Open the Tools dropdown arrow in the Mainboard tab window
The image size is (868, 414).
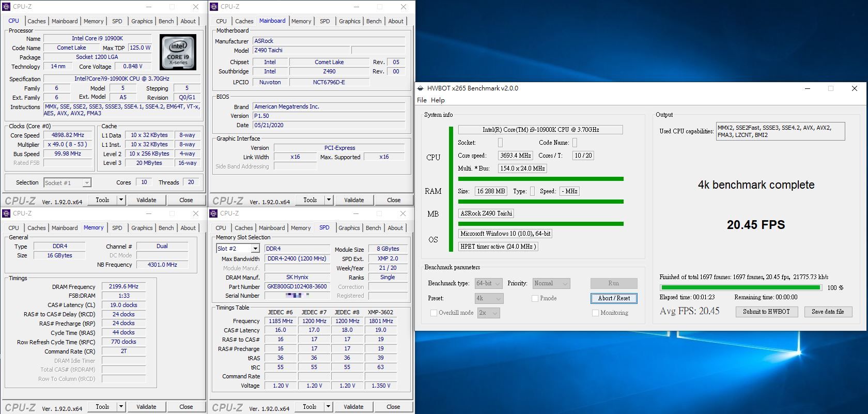pyautogui.click(x=329, y=200)
